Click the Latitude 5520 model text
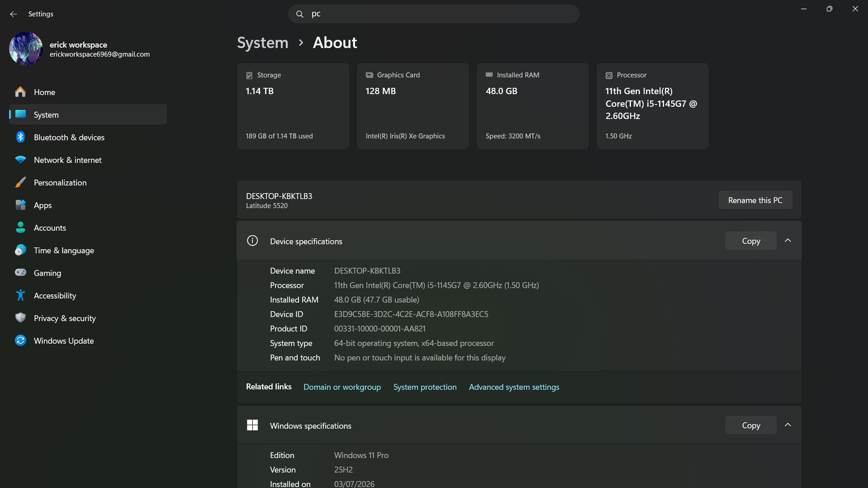Image resolution: width=868 pixels, height=488 pixels. click(x=267, y=206)
